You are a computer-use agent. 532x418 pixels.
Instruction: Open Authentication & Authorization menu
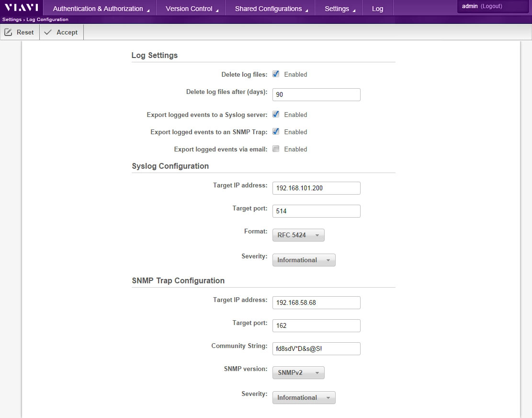[x=101, y=9]
